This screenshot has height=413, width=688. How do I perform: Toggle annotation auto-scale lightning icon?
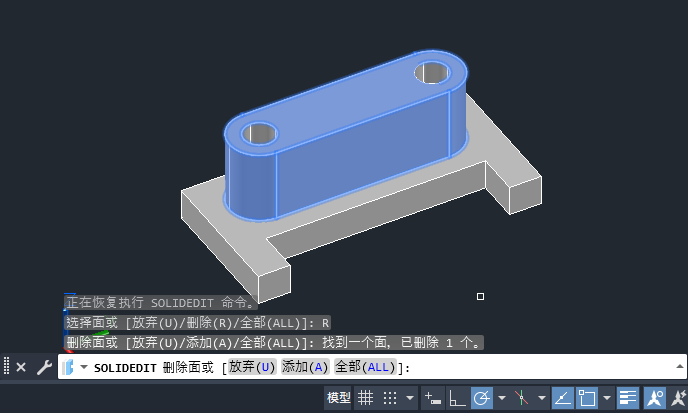pos(679,398)
